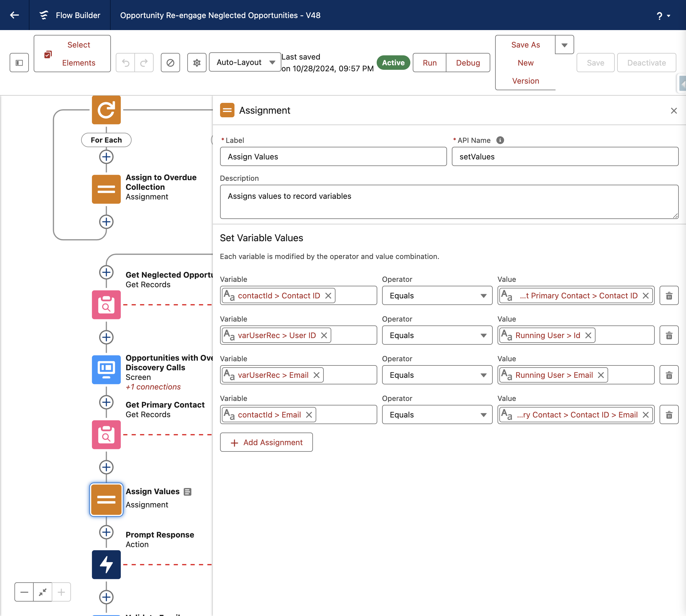
Task: Select the Loop element icon
Action: (106, 110)
